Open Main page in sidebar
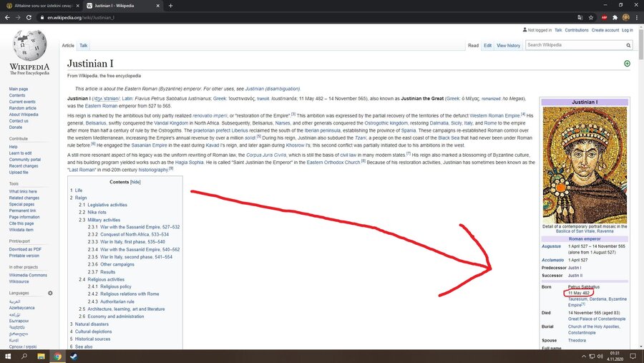 click(19, 89)
